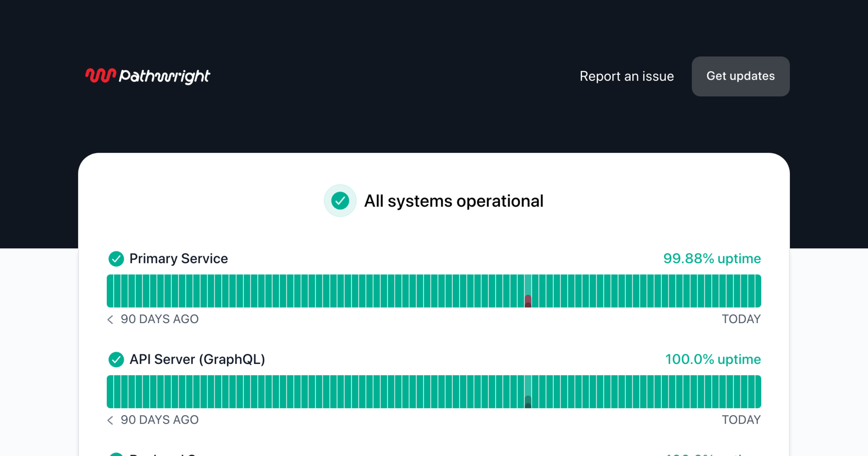Click the dark marked bar in API Server timeline
This screenshot has height=456, width=868.
[528, 401]
